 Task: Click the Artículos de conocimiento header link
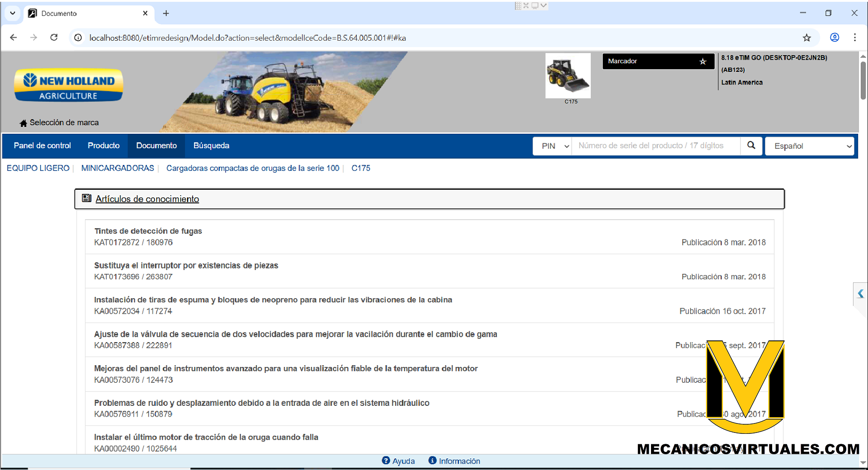pos(147,199)
